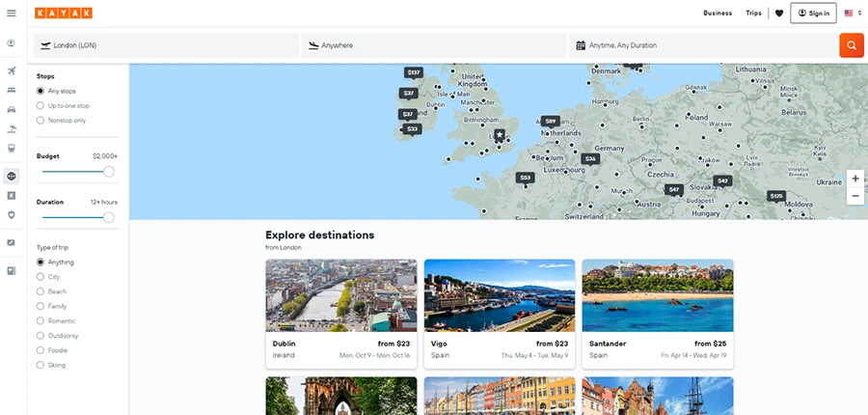
Task: Open the Business link
Action: 718,14
